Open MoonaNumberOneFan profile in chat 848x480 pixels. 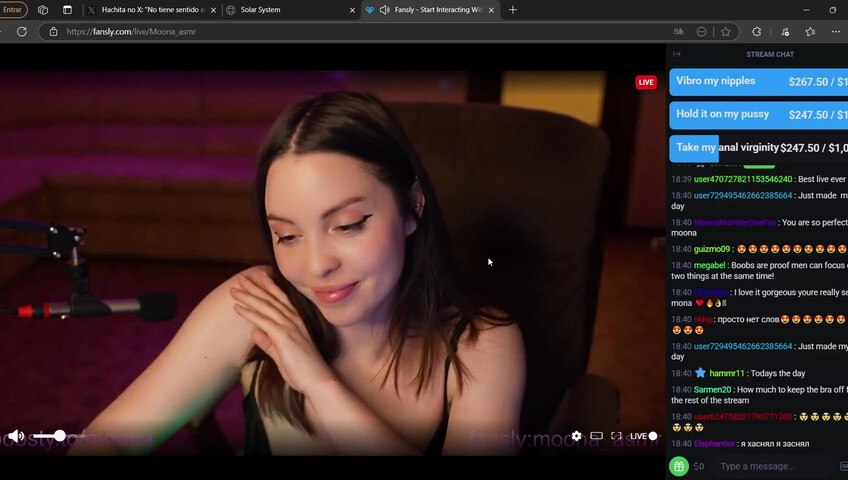[x=735, y=222]
